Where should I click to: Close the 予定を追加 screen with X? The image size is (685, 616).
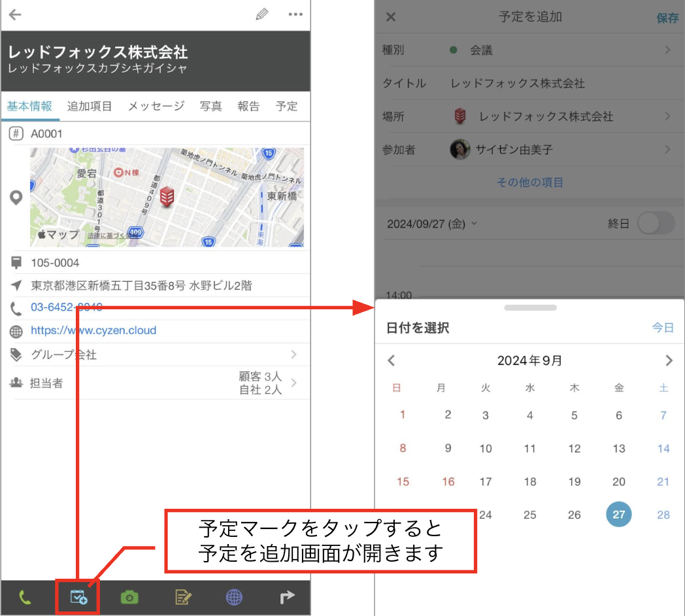391,17
